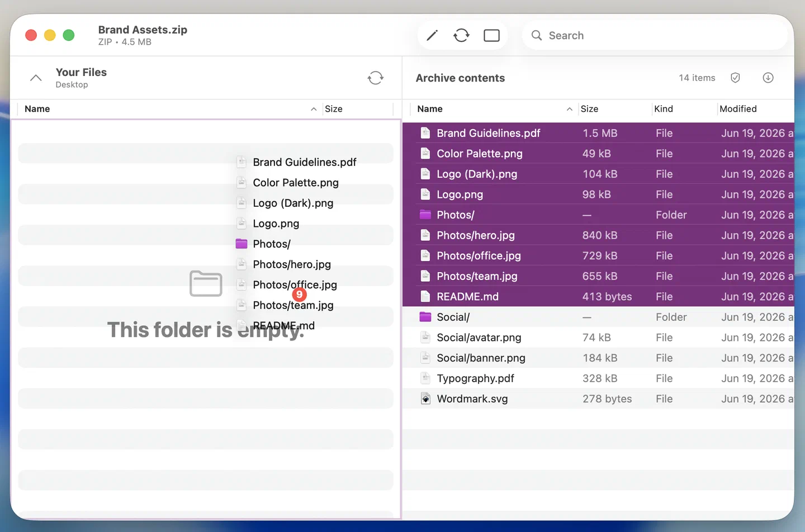Click file icon beside Logo.png in archive
Screen dimensions: 805x532
click(425, 194)
